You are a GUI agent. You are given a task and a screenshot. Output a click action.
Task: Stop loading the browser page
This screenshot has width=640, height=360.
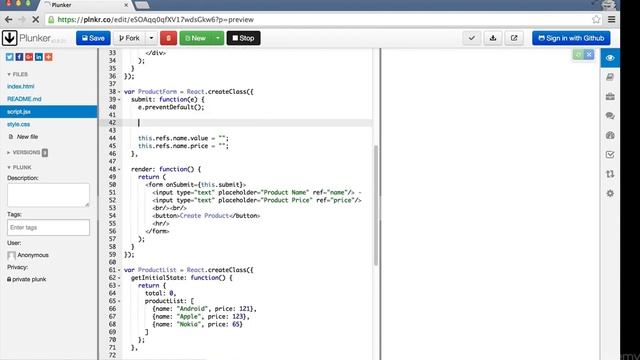coord(36,19)
